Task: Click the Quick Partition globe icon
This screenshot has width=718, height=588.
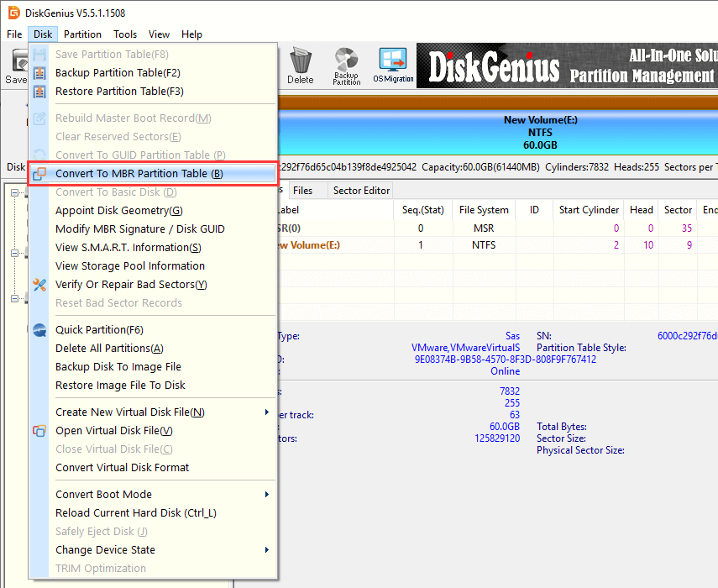Action: click(x=39, y=330)
